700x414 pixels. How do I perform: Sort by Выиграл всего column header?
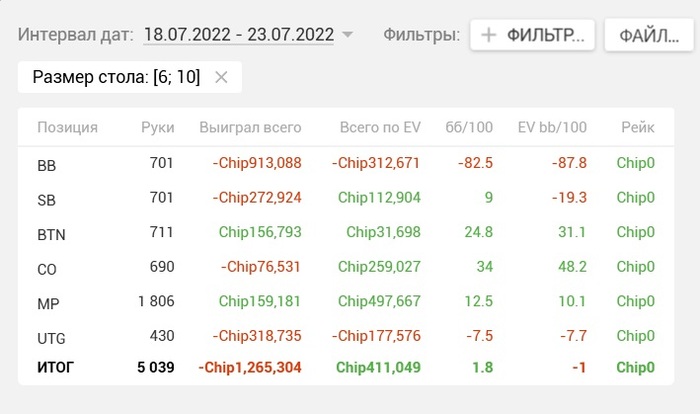(x=250, y=128)
